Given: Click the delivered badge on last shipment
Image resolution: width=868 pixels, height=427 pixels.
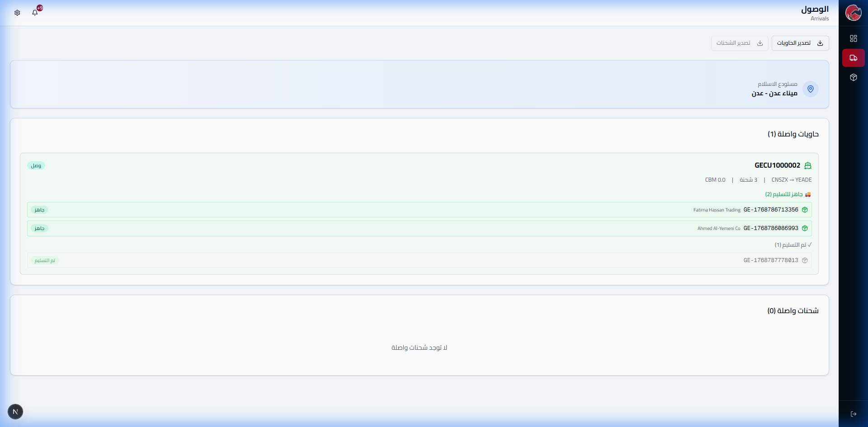Looking at the screenshot, I should (x=45, y=260).
